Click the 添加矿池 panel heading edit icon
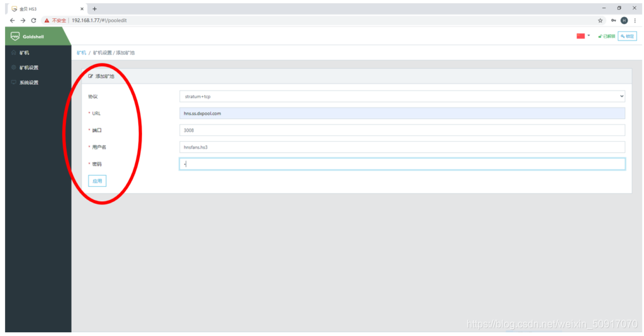The image size is (644, 336). click(91, 76)
